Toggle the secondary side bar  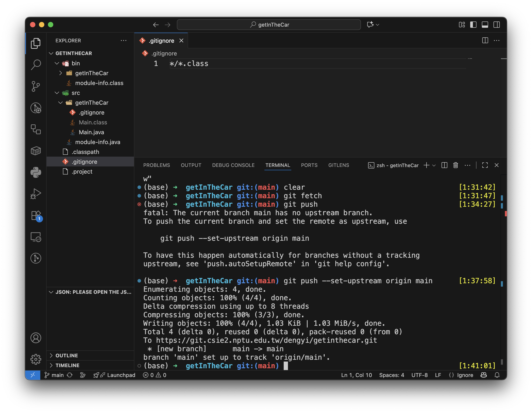coord(496,25)
